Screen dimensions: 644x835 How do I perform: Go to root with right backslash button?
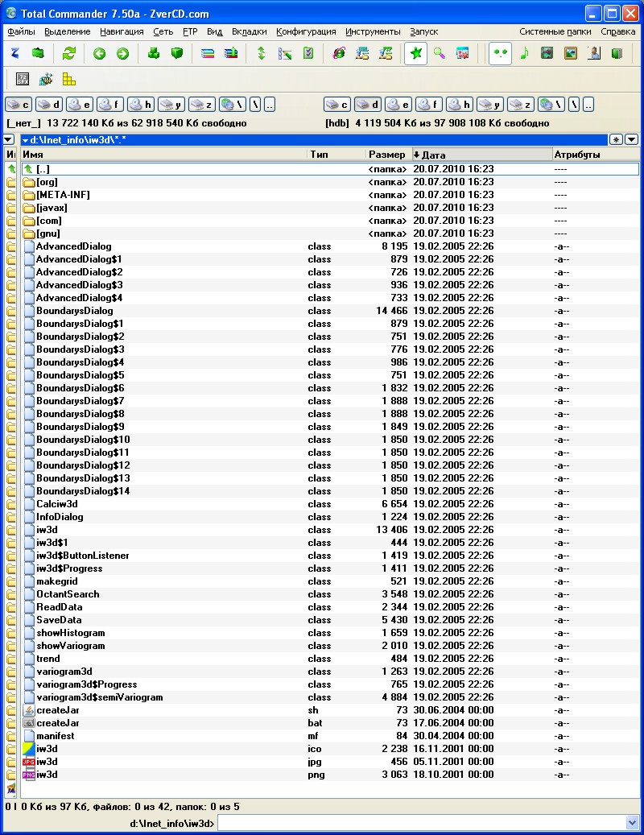[574, 105]
